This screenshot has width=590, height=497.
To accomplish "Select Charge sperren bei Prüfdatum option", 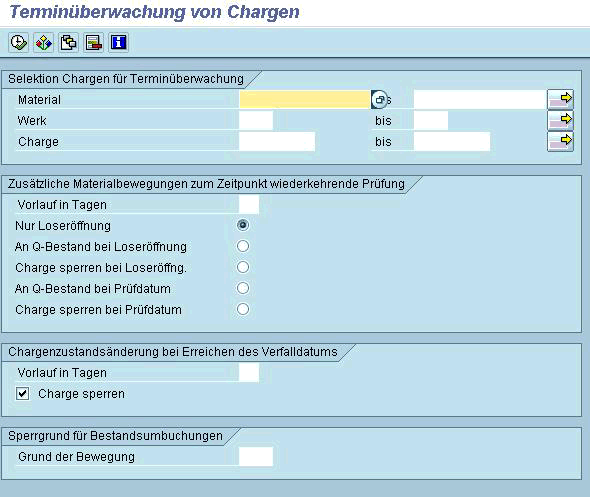I will coord(243,309).
